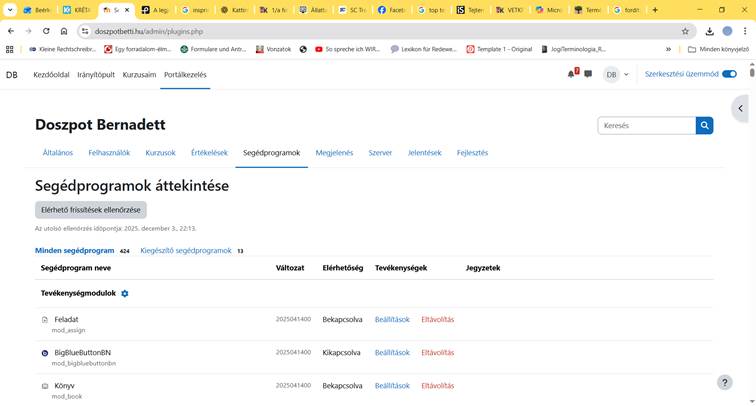Viewport: 756px width, 406px height.
Task: Switch to the Általános tab
Action: coord(58,153)
